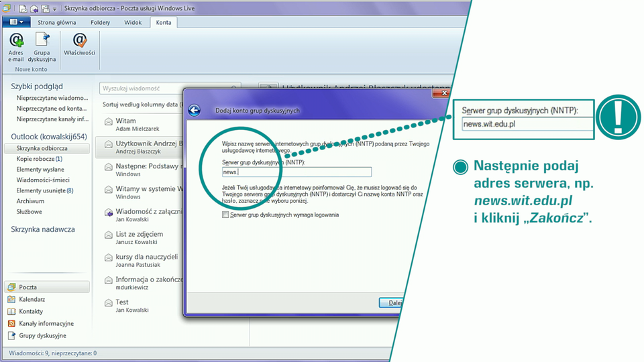Open Elementy usunięte folder
The image size is (644, 362).
[x=45, y=190]
